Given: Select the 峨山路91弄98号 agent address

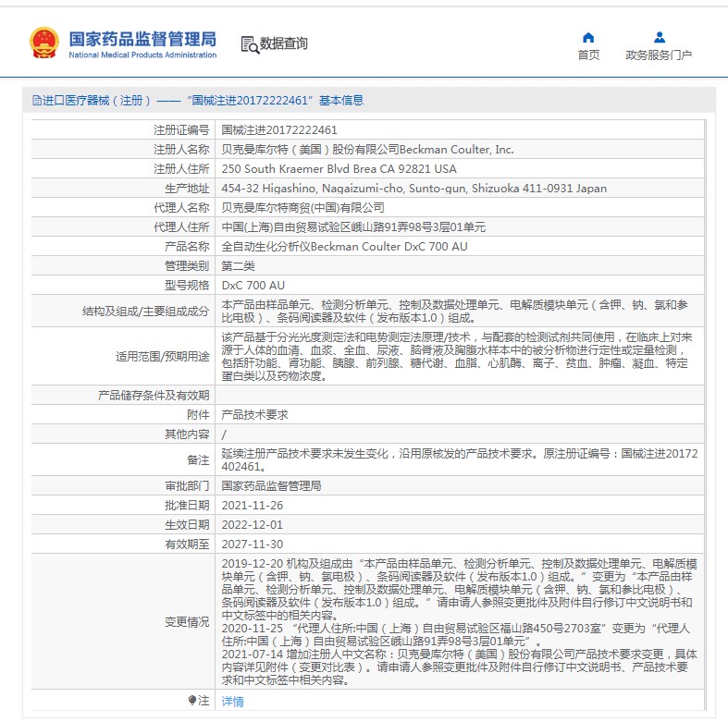Looking at the screenshot, I should point(352,227).
